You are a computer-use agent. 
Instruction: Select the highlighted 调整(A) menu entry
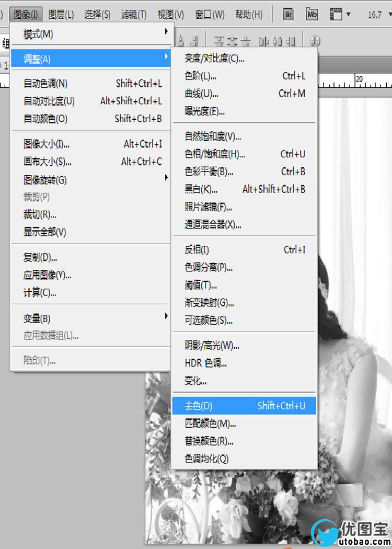click(91, 59)
